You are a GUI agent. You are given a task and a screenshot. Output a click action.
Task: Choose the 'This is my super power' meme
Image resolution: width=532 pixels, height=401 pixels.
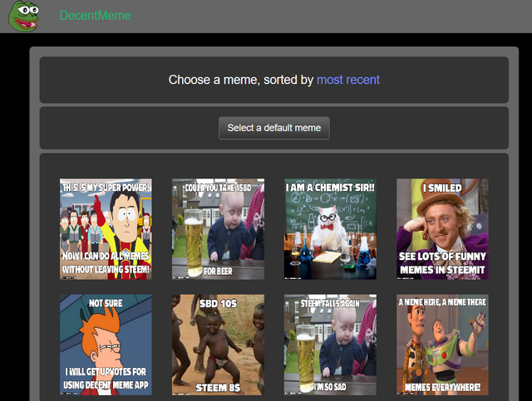tap(106, 229)
